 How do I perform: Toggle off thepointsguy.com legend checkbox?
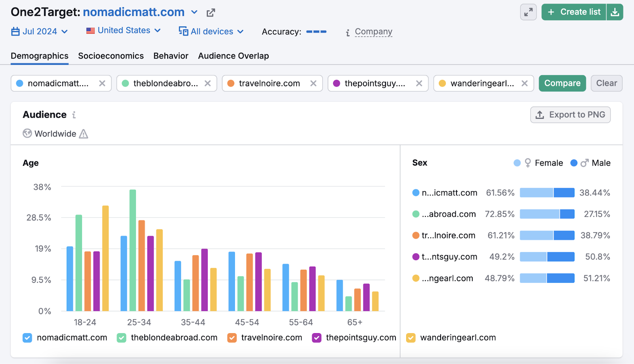(x=316, y=337)
